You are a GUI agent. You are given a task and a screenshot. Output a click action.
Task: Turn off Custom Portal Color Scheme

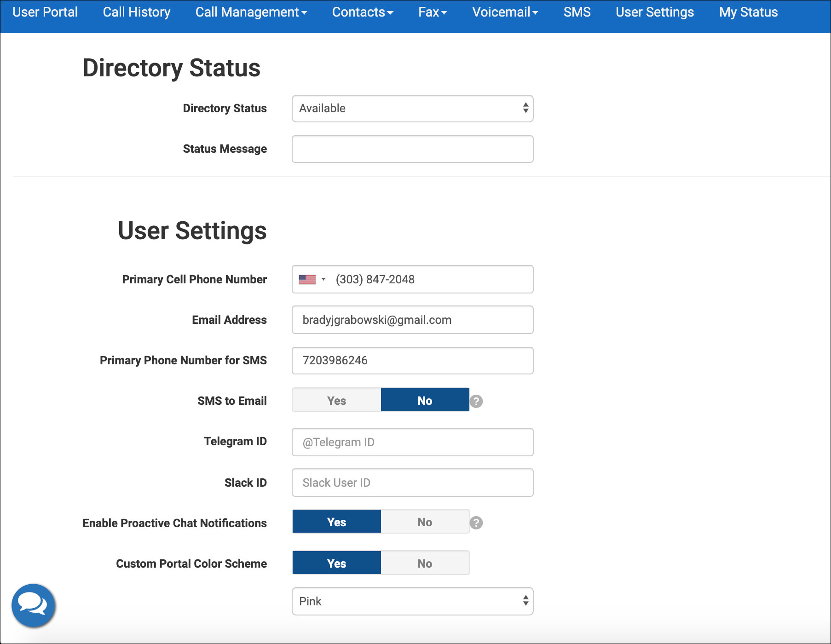pos(424,563)
